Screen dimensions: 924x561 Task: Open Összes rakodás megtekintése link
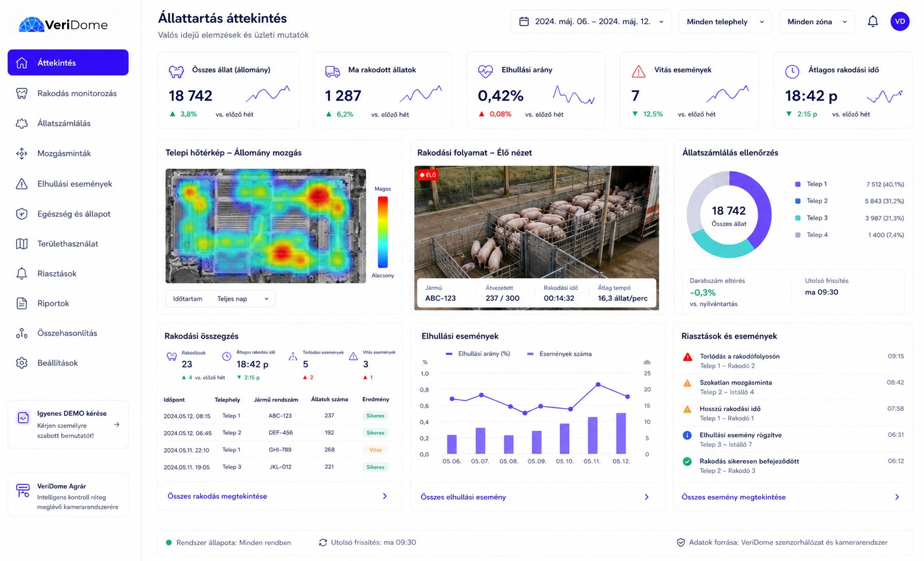[x=217, y=496]
